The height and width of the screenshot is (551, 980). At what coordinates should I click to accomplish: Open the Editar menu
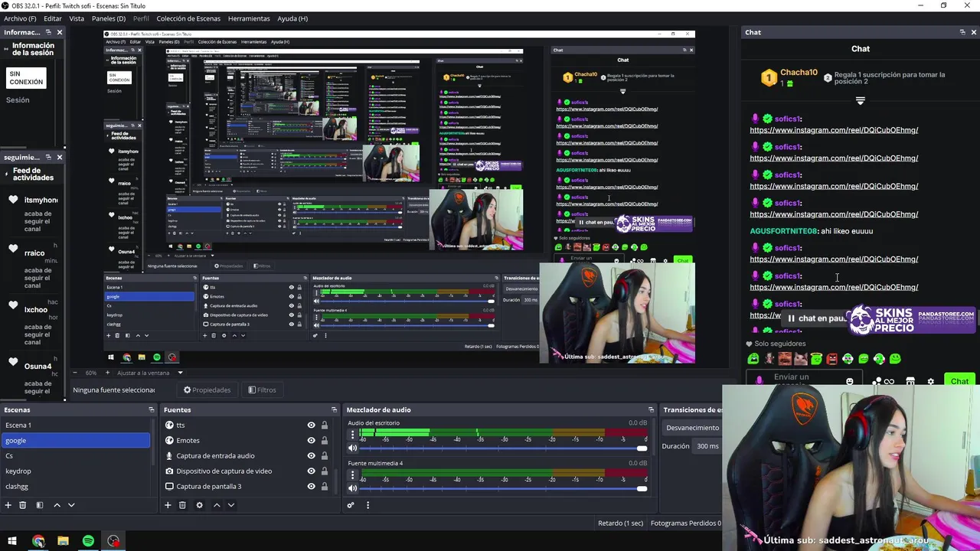pyautogui.click(x=53, y=18)
